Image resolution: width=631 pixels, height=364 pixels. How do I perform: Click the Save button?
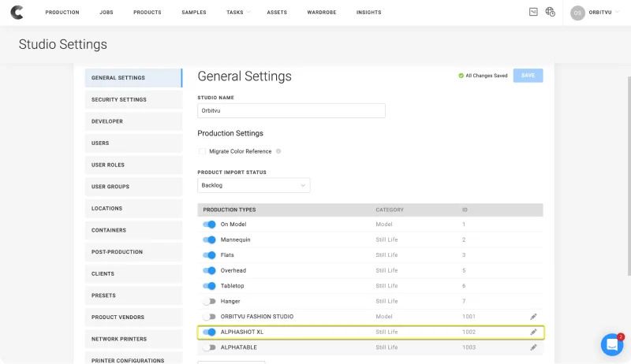(x=528, y=76)
